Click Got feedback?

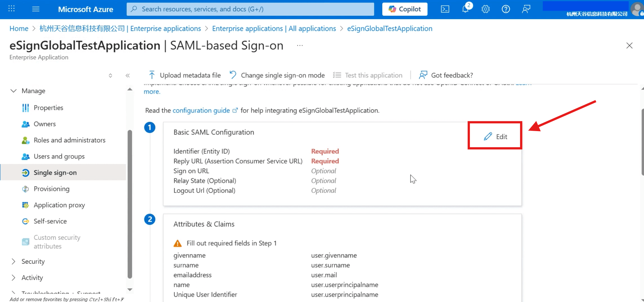tap(446, 75)
